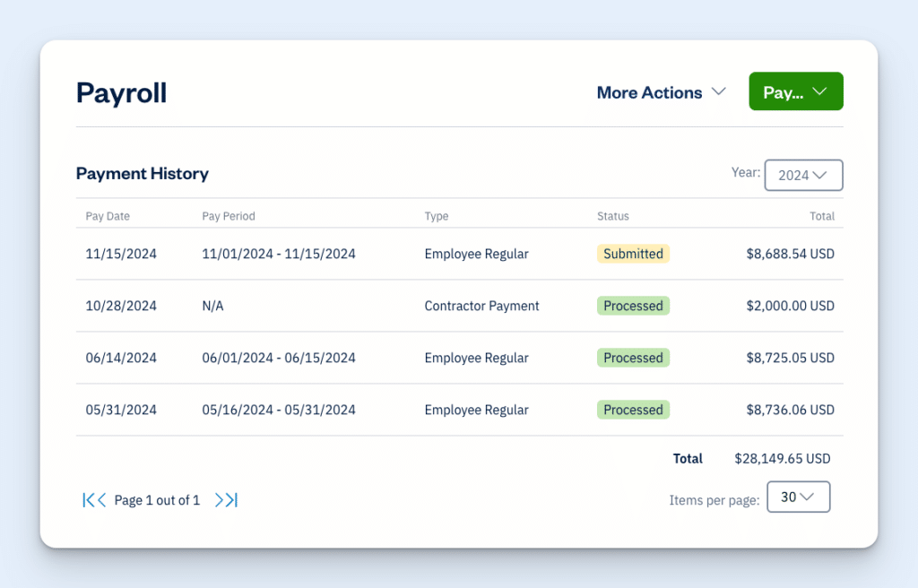Viewport: 918px width, 588px height.
Task: Select the 11/15/2024 payroll row
Action: 359,254
